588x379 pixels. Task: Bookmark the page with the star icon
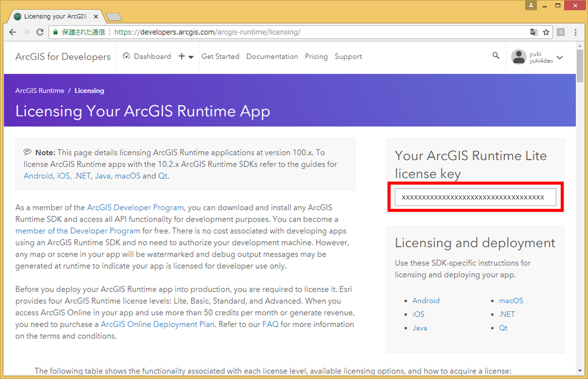[x=546, y=32]
